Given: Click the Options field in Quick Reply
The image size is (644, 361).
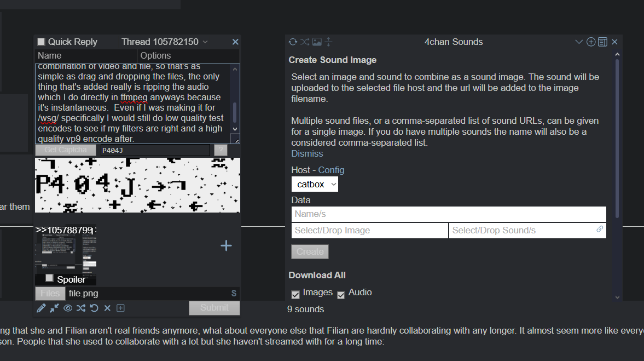Looking at the screenshot, I should [189, 55].
